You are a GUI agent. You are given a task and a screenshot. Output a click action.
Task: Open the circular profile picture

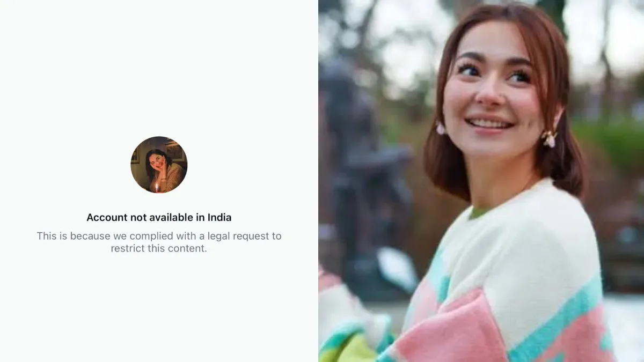tap(159, 165)
